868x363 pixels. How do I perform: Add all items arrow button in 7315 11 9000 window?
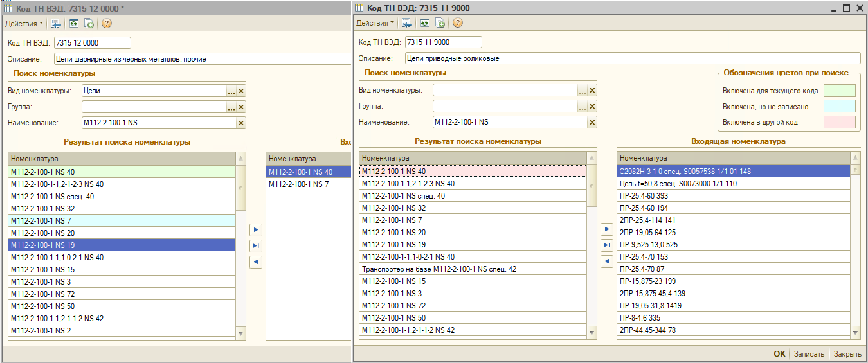(x=606, y=245)
